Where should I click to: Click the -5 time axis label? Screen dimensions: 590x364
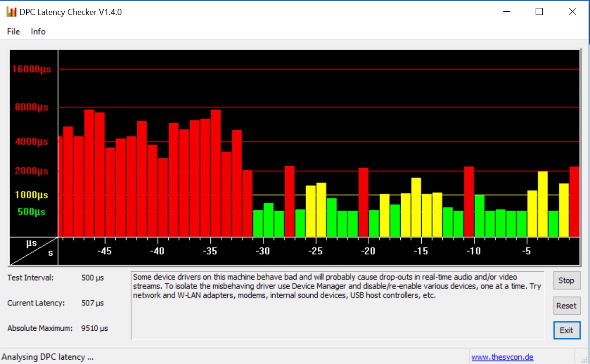click(x=526, y=251)
